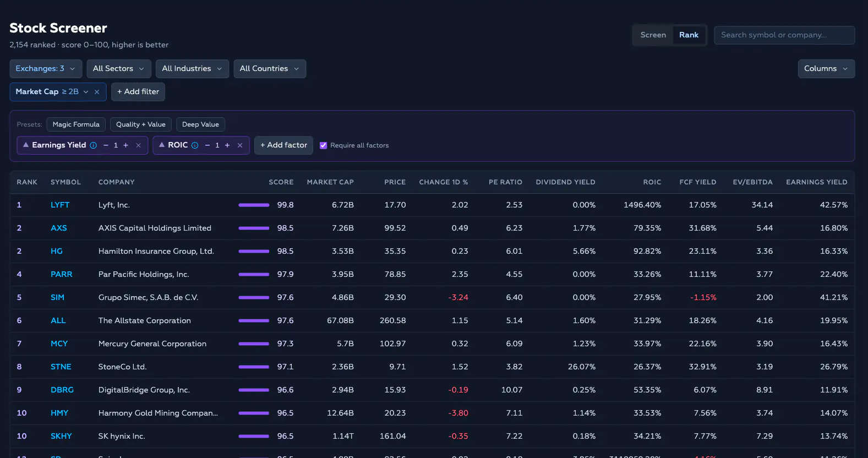Select Grupo Simec change value -3.24
The height and width of the screenshot is (458, 868).
pos(458,298)
